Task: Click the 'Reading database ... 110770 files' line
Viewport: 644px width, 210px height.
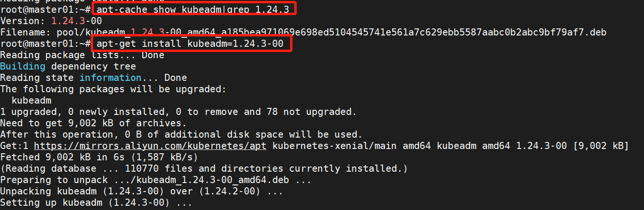Action: (x=204, y=168)
